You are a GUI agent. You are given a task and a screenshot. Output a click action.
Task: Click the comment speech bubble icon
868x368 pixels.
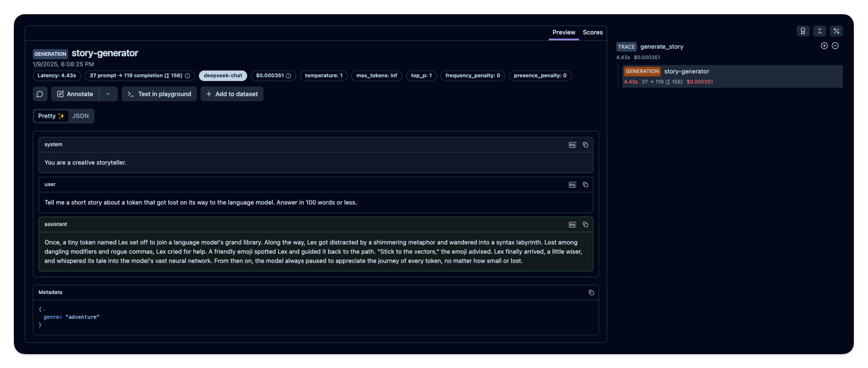[x=40, y=94]
